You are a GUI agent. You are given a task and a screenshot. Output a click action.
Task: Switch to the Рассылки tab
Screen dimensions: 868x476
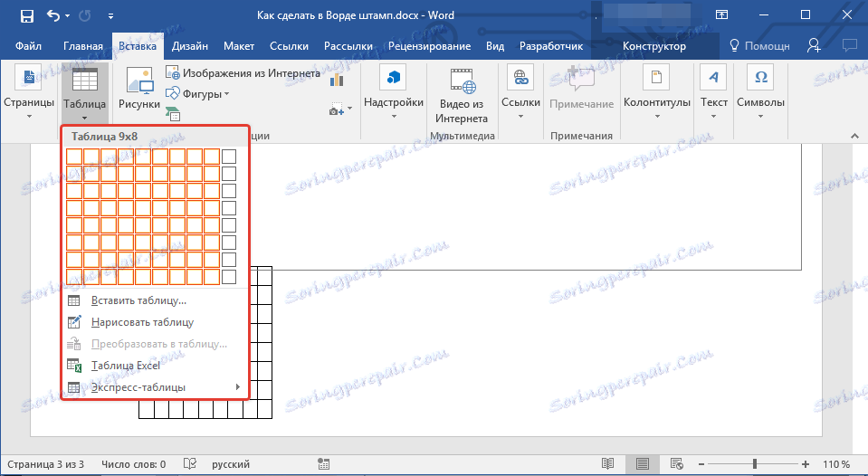pos(348,46)
